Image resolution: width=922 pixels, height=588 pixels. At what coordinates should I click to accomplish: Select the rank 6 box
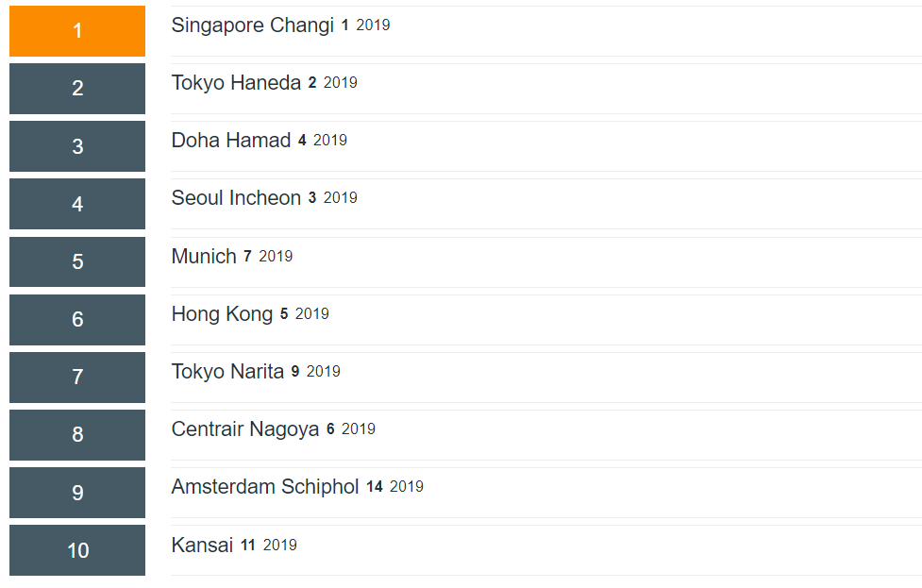pyautogui.click(x=77, y=320)
